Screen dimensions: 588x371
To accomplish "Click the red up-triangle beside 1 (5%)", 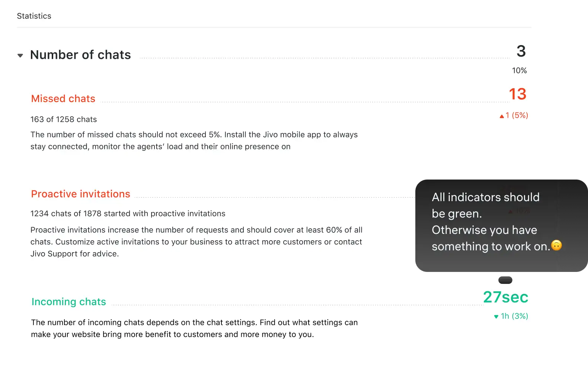I will coord(502,116).
